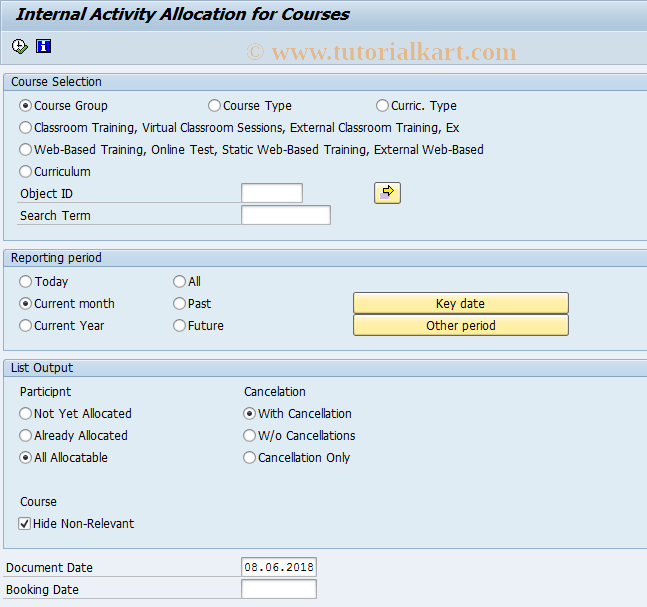Choose the Web-Based Training radio option
The width and height of the screenshot is (647, 607).
pos(25,149)
